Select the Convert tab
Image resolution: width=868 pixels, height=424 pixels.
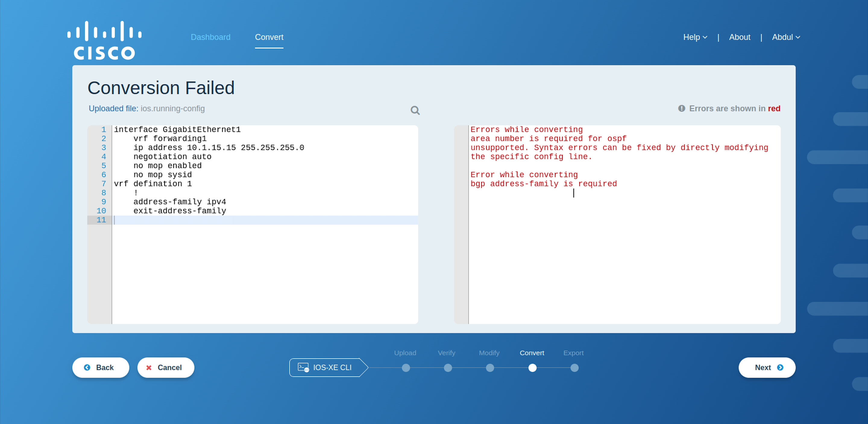[269, 37]
